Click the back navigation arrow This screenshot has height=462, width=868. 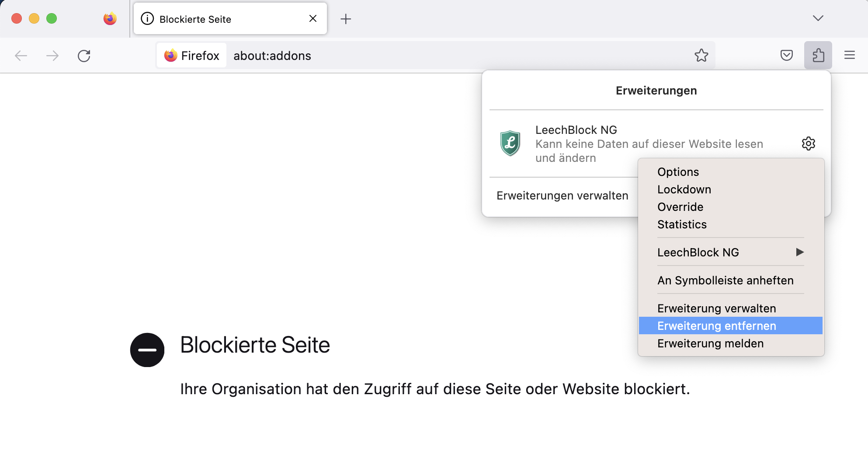(21, 56)
